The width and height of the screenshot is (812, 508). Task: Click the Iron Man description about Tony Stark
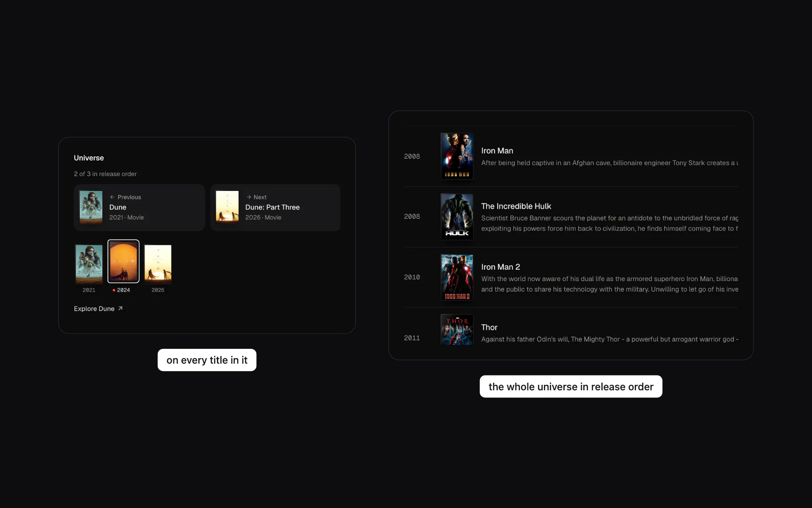pos(610,163)
